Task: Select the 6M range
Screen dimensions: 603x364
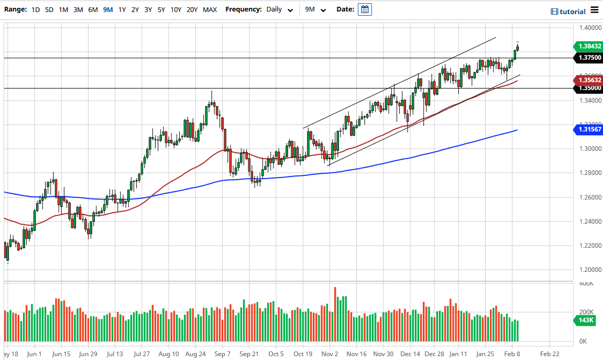Action: pyautogui.click(x=93, y=9)
